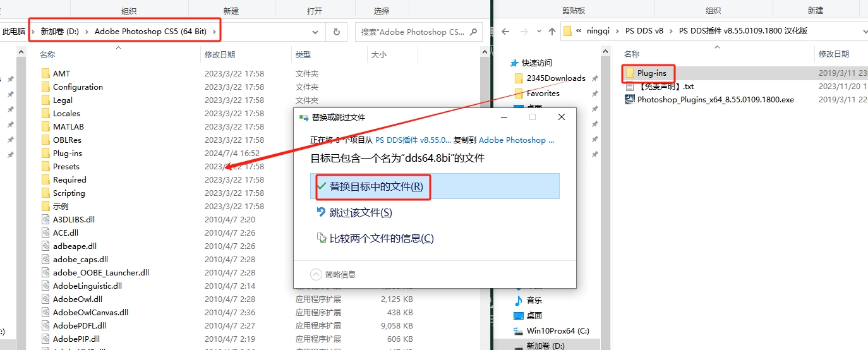The image size is (868, 350).
Task: Open recent locations dropdown in right window
Action: [538, 31]
